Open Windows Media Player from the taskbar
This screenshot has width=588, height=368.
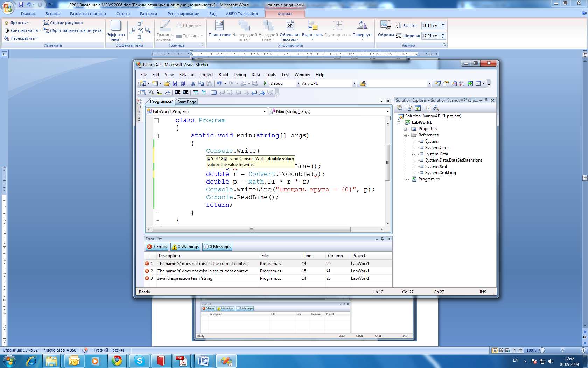(95, 361)
